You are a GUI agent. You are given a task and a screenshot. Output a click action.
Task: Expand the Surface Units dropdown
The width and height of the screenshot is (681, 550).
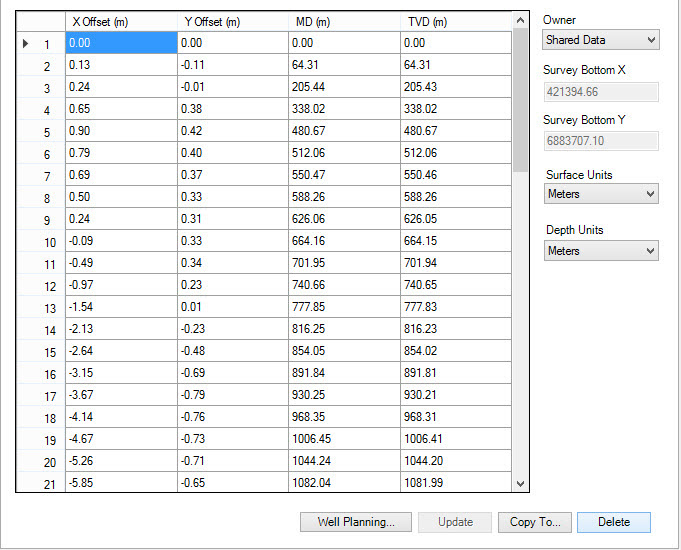[x=600, y=194]
